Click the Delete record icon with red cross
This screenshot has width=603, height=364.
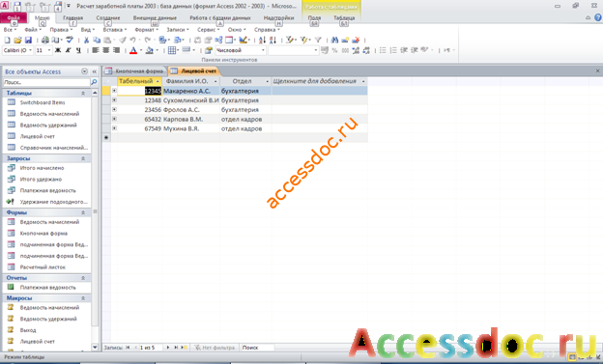356,40
